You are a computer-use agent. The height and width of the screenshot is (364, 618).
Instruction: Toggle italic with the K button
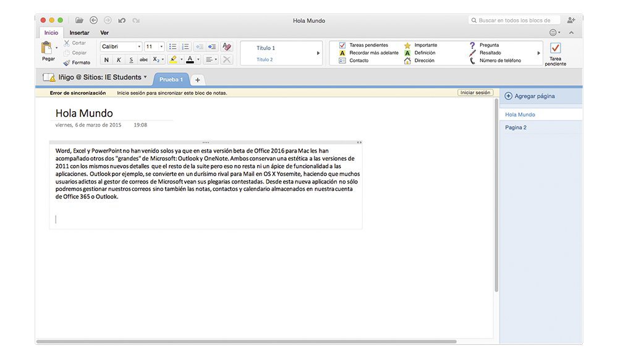point(119,59)
